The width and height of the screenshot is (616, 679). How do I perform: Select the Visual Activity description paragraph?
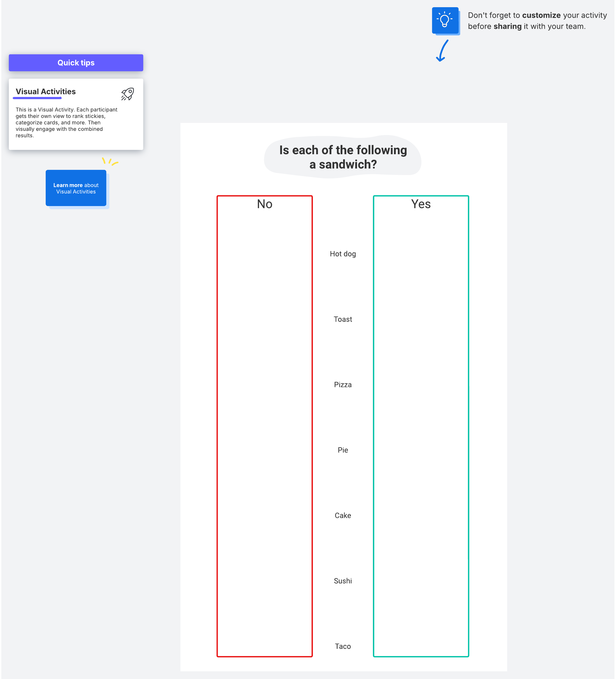coord(66,123)
